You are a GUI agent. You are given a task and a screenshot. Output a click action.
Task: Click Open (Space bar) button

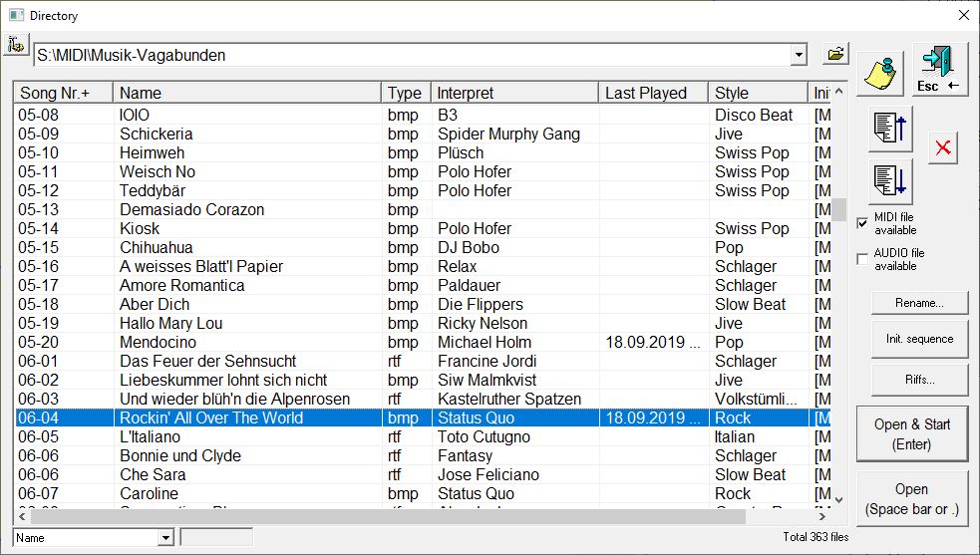point(912,499)
